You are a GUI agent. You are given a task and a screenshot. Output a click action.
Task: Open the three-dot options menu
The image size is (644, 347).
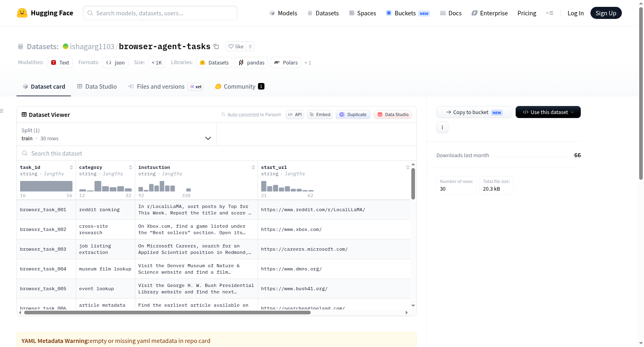coord(442,127)
